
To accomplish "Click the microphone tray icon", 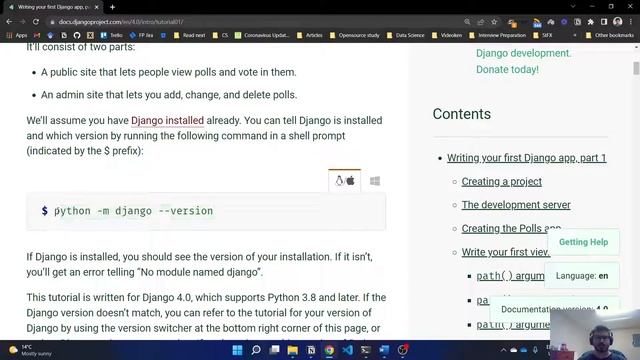I will 535,350.
